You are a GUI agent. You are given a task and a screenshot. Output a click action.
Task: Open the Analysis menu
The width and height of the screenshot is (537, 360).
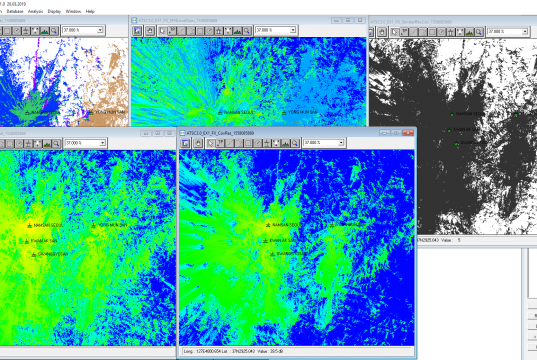(35, 11)
